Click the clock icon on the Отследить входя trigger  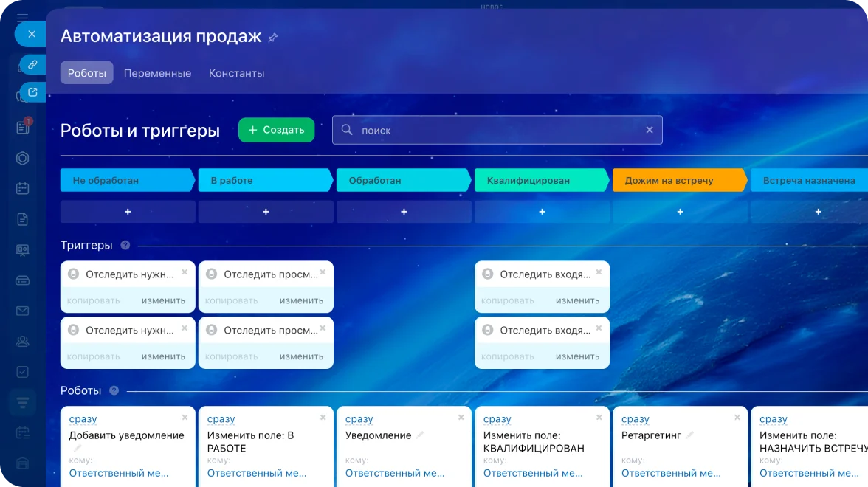tap(487, 274)
